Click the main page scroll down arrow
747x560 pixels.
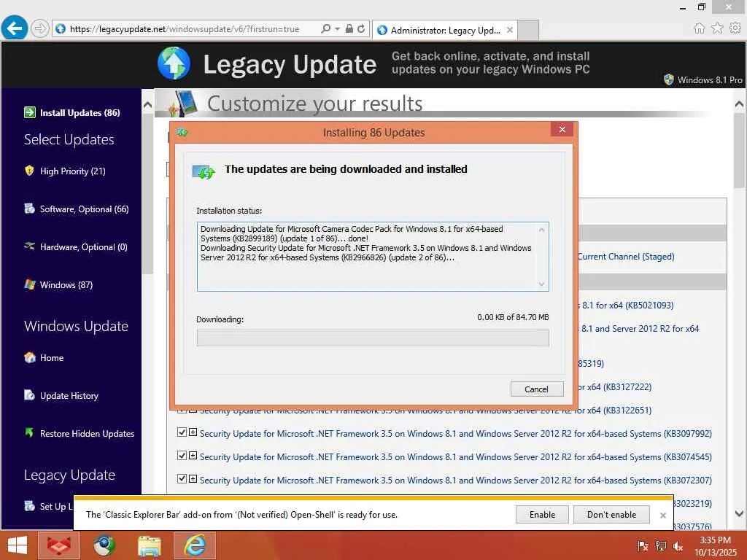click(740, 514)
